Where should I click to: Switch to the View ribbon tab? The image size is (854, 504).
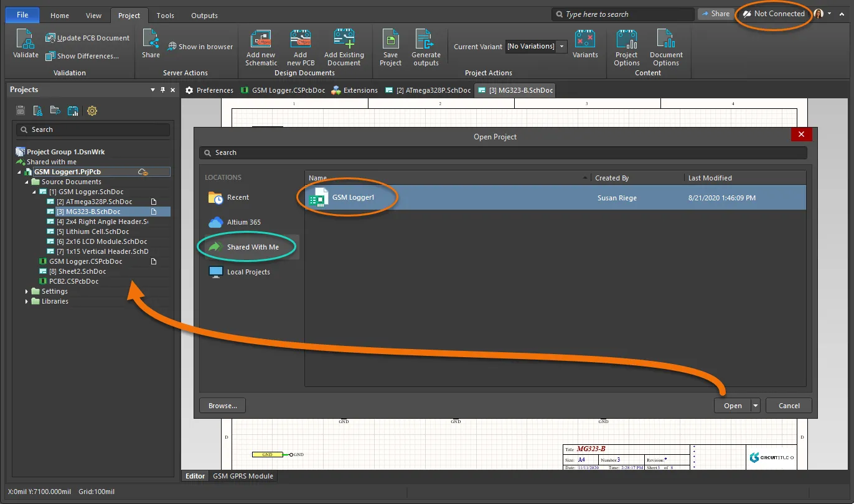[93, 16]
